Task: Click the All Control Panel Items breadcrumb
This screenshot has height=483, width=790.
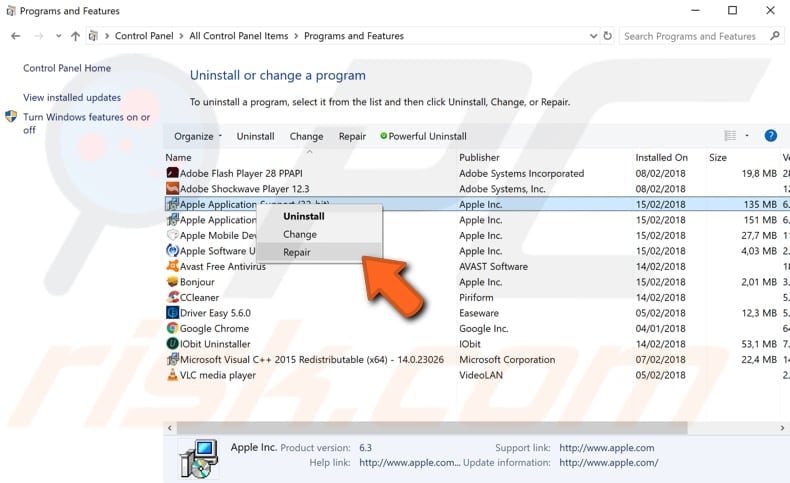Action: coord(239,36)
